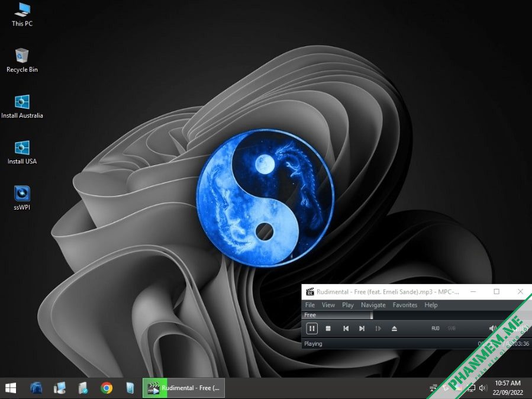Click the Playing status text

(x=313, y=344)
